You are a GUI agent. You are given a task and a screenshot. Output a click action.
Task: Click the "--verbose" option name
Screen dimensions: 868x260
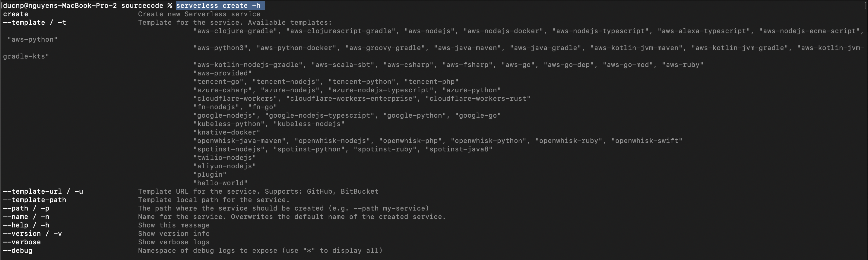pos(22,242)
